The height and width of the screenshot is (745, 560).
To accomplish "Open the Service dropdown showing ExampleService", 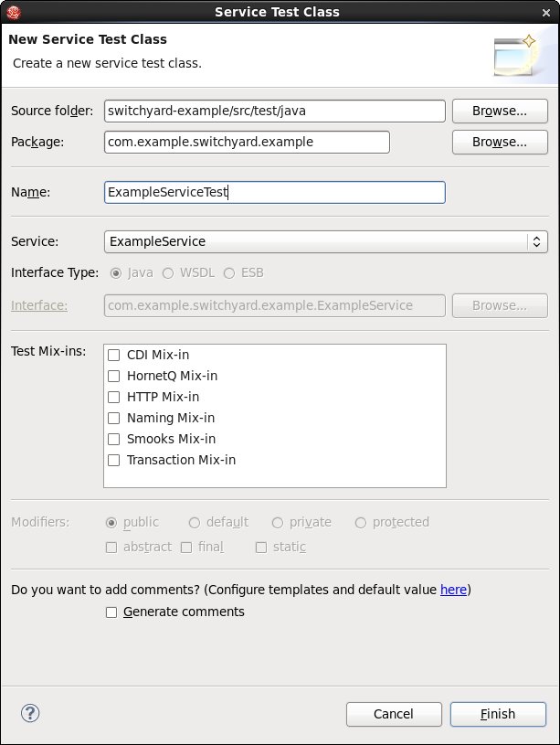I will [325, 241].
